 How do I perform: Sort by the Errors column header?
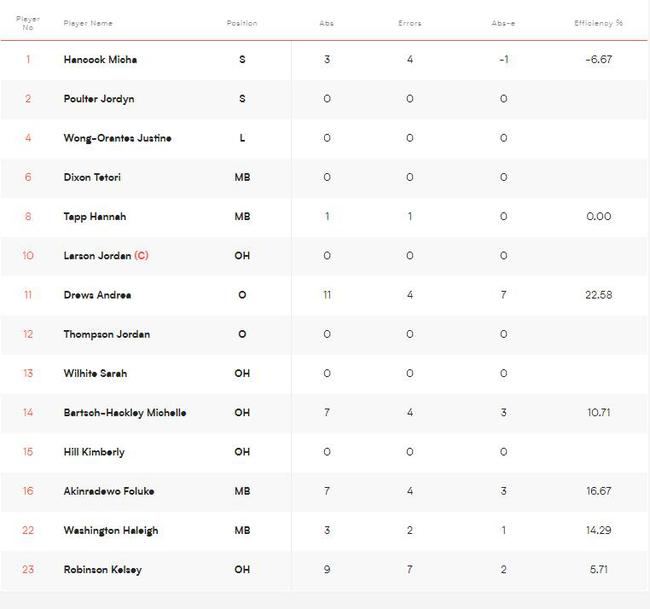[409, 23]
